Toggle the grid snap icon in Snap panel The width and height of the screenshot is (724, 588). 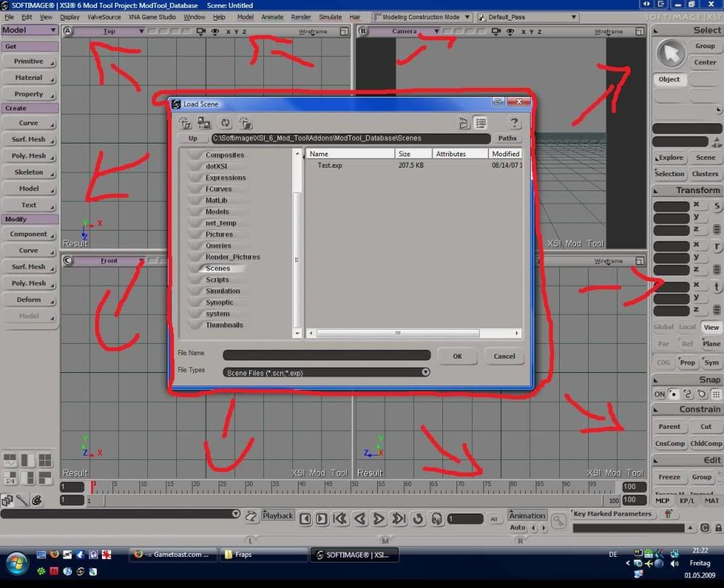click(716, 394)
